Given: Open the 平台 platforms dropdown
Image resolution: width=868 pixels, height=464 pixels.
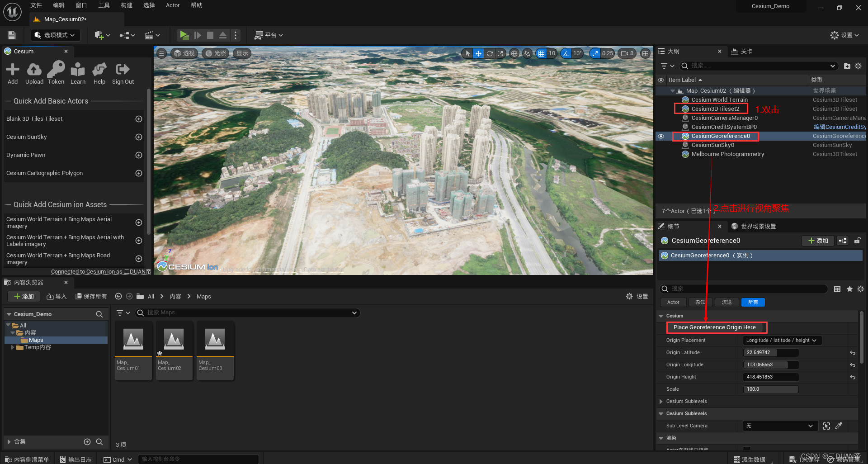Looking at the screenshot, I should [269, 35].
